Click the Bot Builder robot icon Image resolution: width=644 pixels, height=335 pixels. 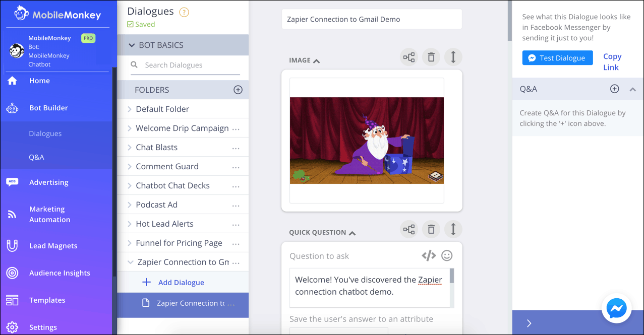12,108
